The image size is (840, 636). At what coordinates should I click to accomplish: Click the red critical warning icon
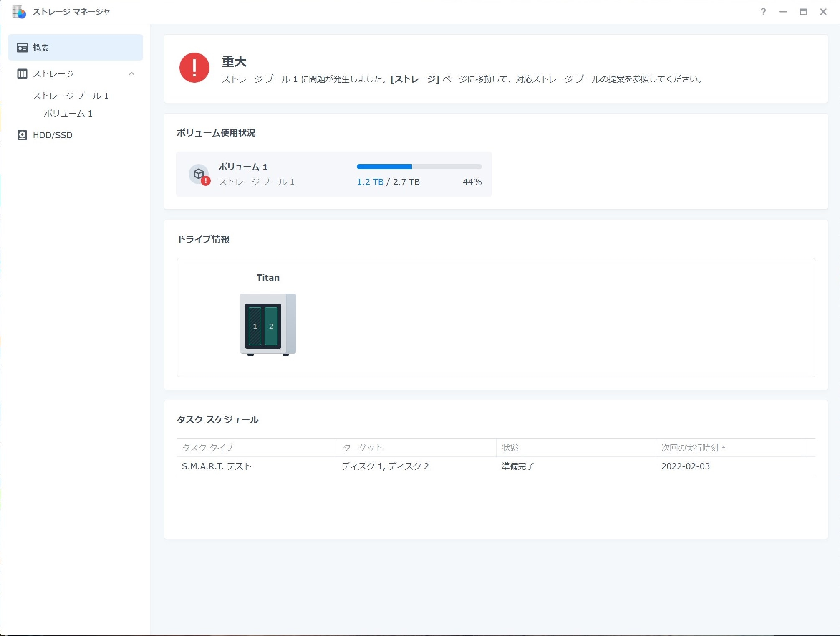click(194, 68)
